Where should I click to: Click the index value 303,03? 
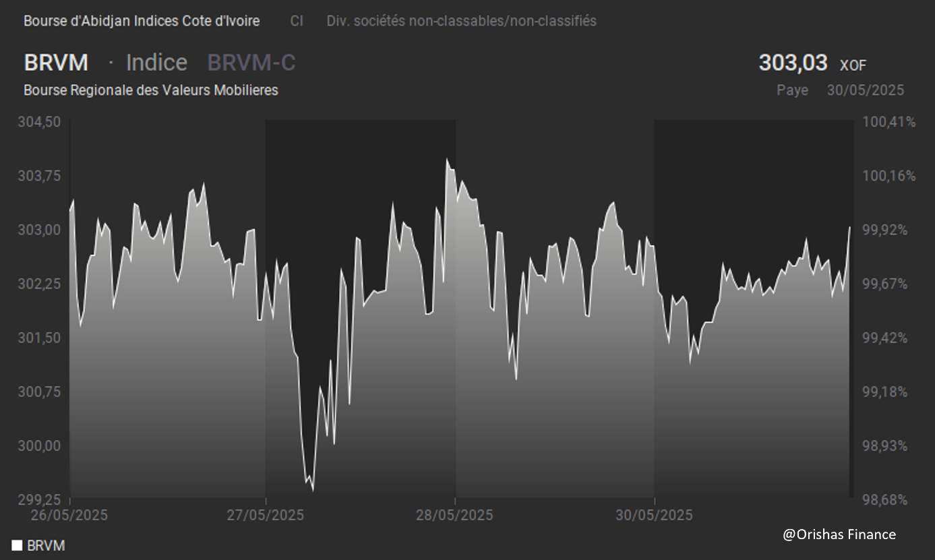[793, 63]
